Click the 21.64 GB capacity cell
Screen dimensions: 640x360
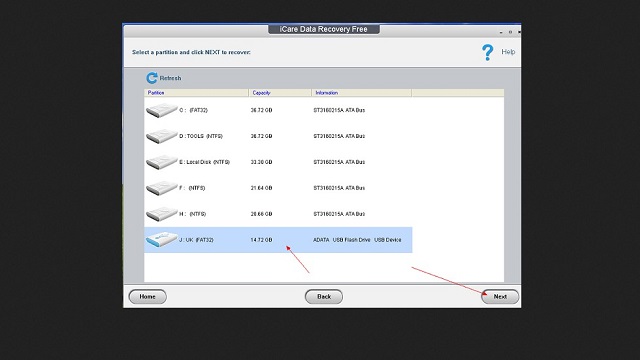(261, 188)
